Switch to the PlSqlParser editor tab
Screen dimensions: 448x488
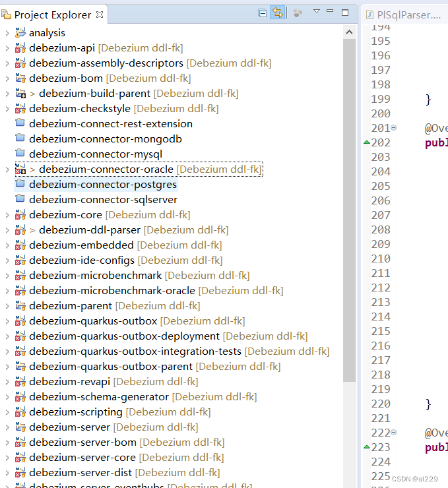404,15
